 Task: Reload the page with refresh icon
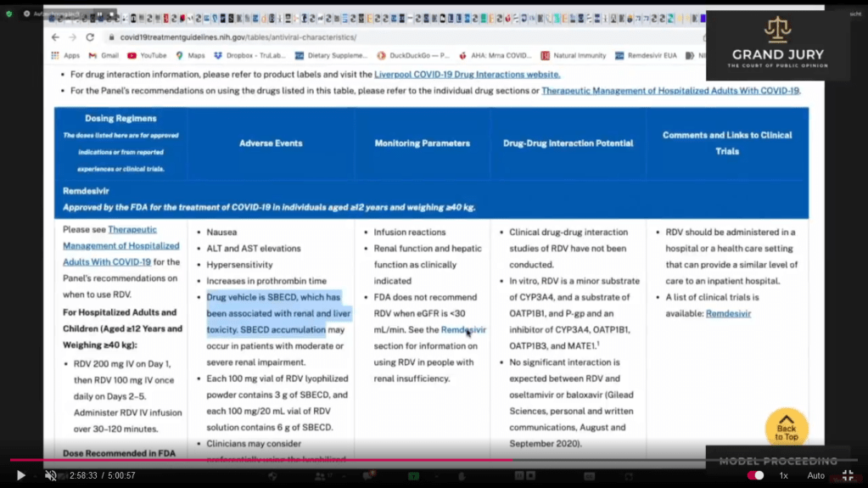pos(90,37)
